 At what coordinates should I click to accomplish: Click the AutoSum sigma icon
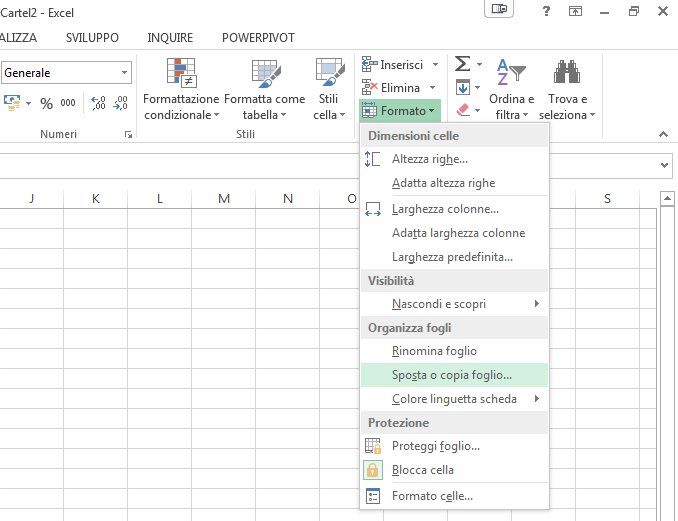(x=463, y=64)
